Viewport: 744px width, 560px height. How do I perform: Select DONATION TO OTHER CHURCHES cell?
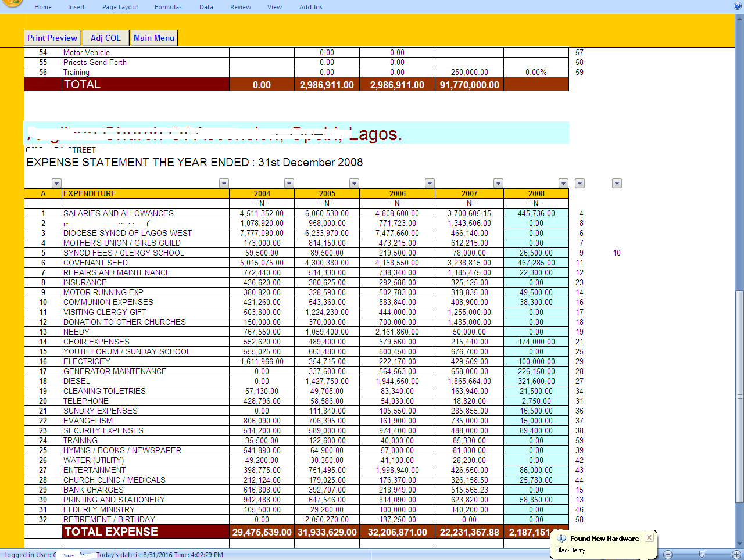click(x=145, y=322)
